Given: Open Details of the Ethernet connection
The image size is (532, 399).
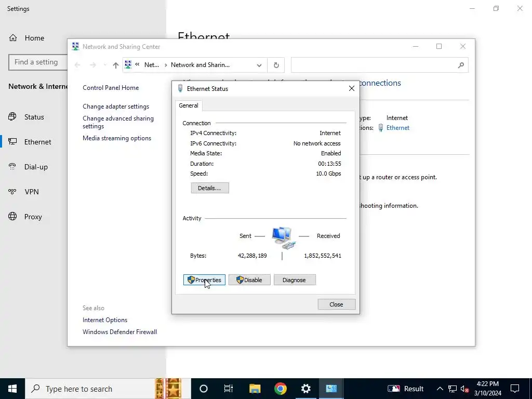Looking at the screenshot, I should 210,188.
